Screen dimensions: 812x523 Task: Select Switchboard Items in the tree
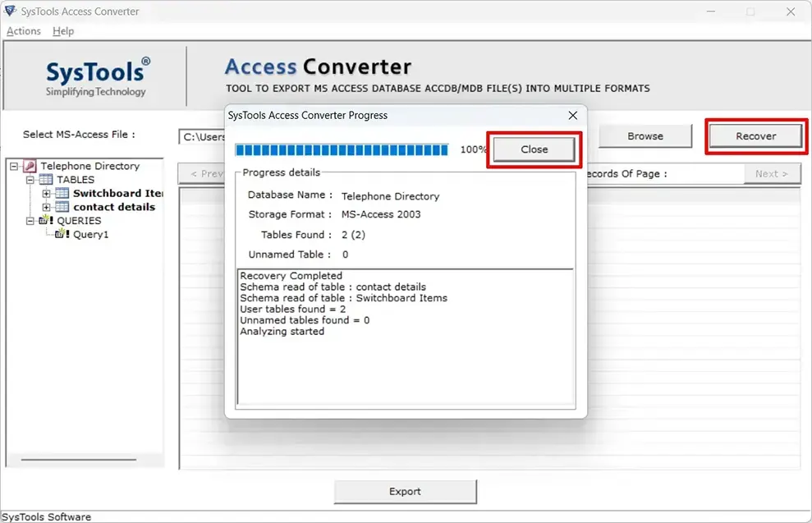pyautogui.click(x=118, y=193)
